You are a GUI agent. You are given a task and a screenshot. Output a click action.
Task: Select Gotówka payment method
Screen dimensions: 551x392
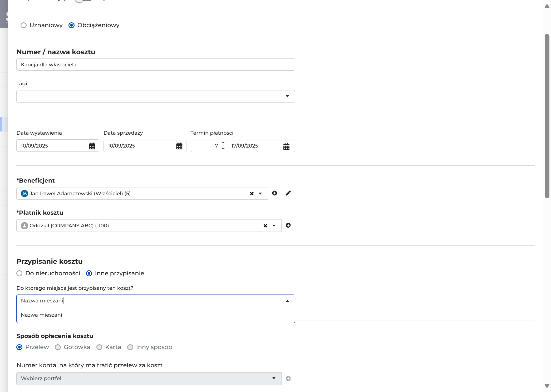pos(58,347)
